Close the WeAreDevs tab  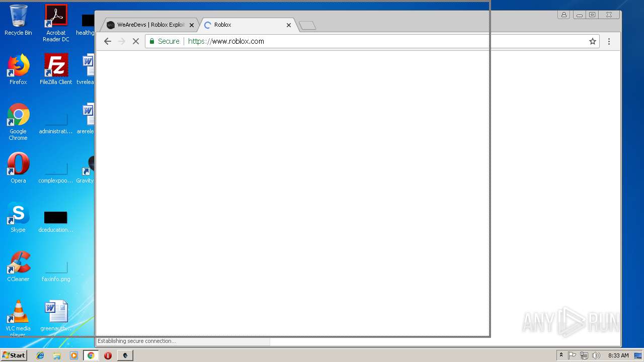tap(191, 25)
